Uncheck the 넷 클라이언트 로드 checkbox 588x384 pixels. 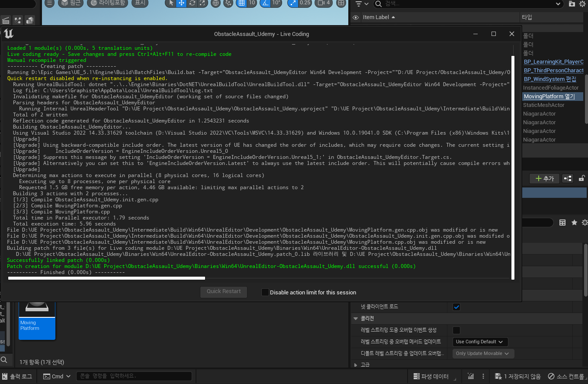(x=456, y=307)
